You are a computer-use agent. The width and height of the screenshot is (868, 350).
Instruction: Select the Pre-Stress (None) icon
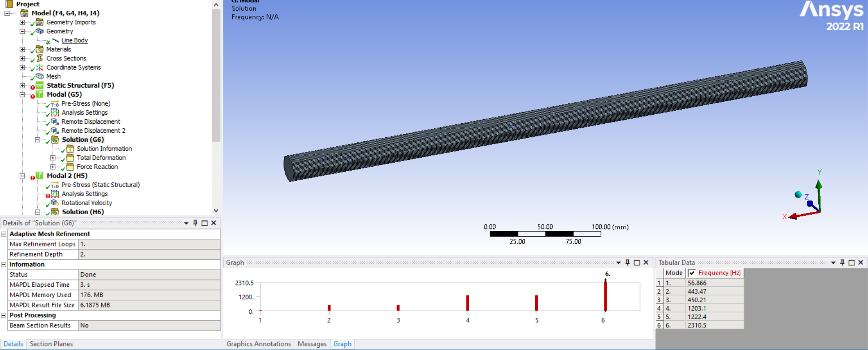[55, 104]
